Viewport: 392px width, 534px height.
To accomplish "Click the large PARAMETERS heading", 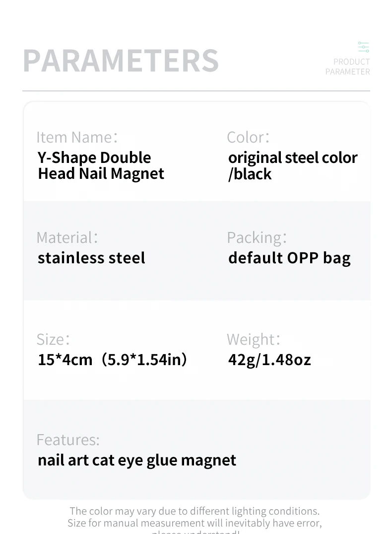I will 121,61.
